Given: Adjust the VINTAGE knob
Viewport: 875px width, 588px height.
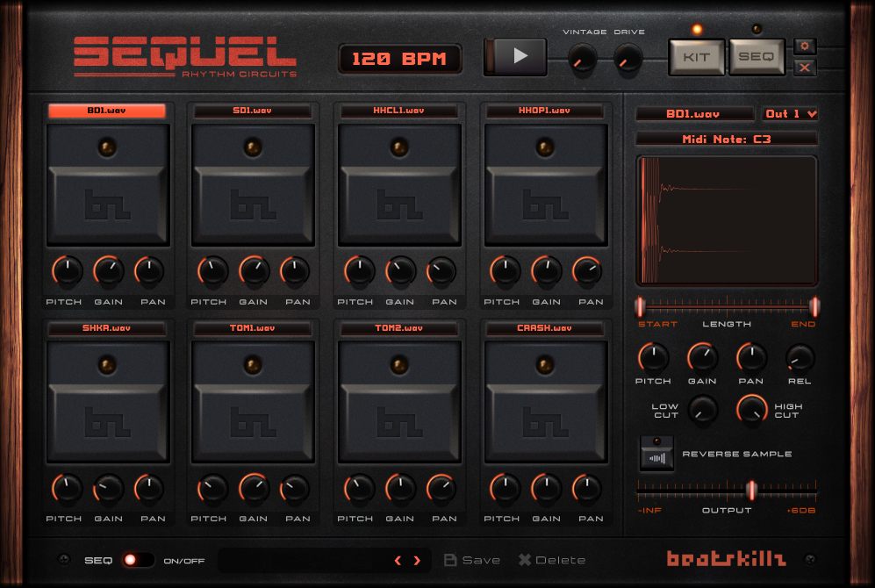Looking at the screenshot, I should tap(583, 59).
